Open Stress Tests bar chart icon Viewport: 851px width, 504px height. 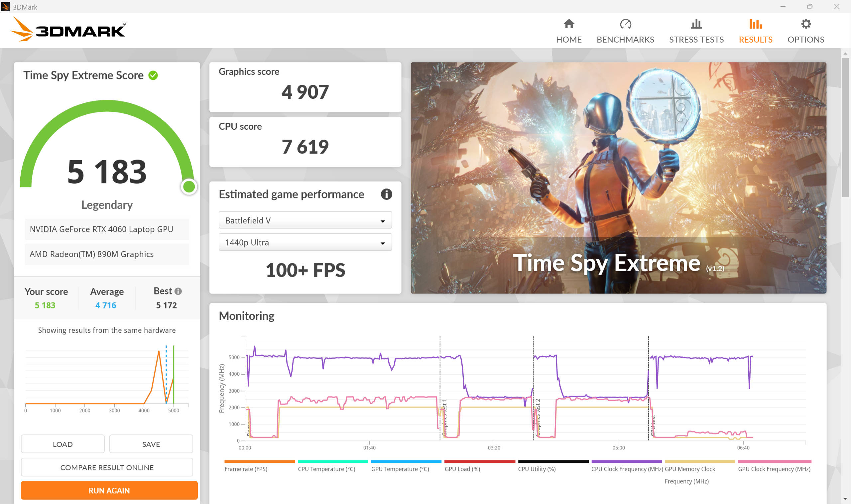[x=696, y=24]
